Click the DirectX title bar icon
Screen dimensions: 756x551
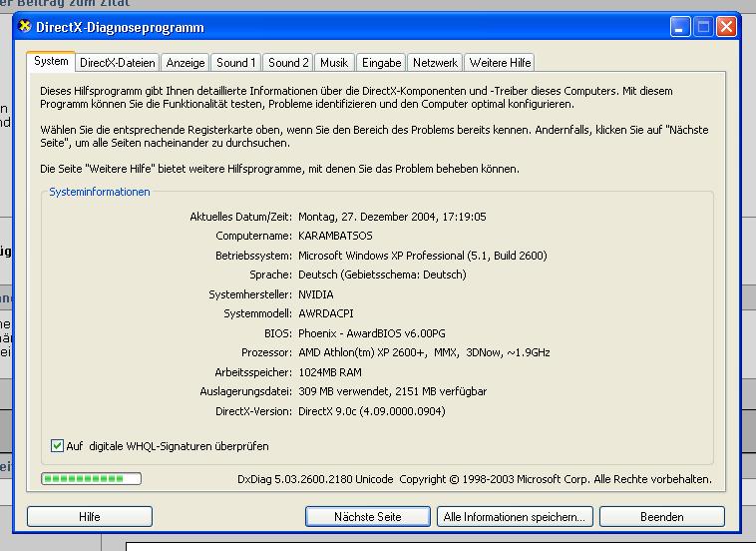[x=25, y=26]
